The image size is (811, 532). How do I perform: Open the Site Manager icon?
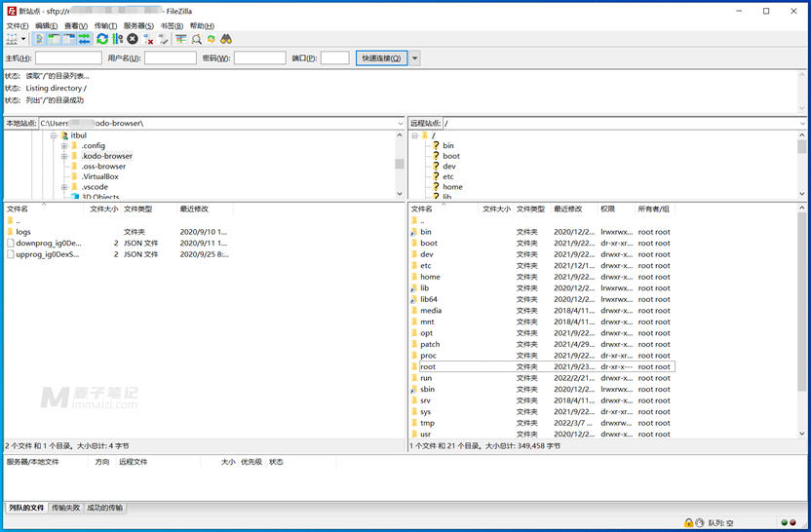(x=12, y=39)
